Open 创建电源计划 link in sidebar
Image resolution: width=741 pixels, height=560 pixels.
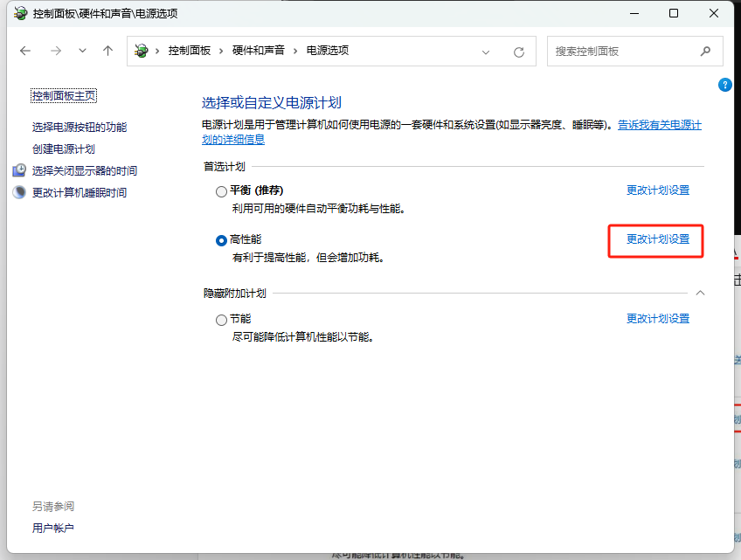click(64, 149)
